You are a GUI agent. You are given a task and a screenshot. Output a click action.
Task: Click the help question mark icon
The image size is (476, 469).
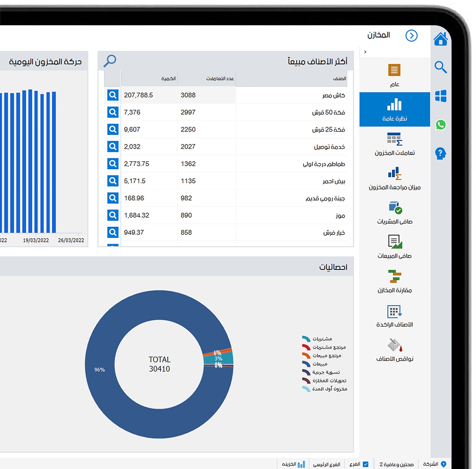[440, 154]
